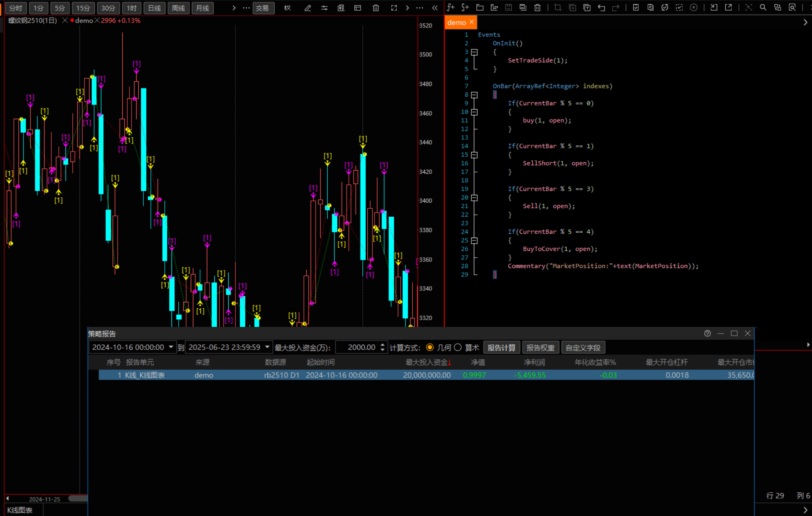
Task: Select the 5分 timeframe
Action: 60,8
